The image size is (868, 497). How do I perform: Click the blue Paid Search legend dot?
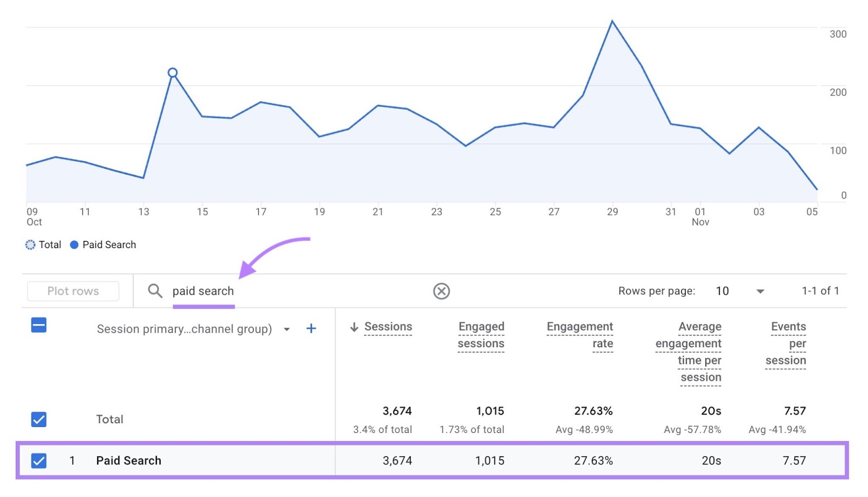click(74, 245)
